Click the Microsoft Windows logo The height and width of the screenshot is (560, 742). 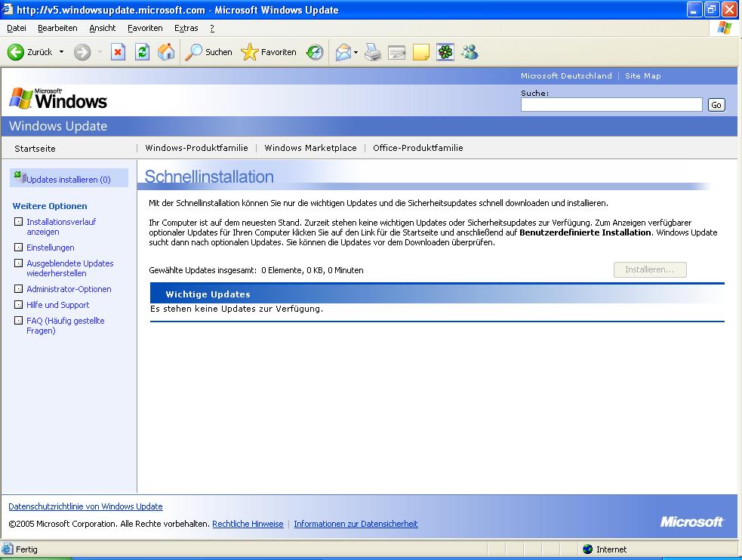pyautogui.click(x=58, y=98)
